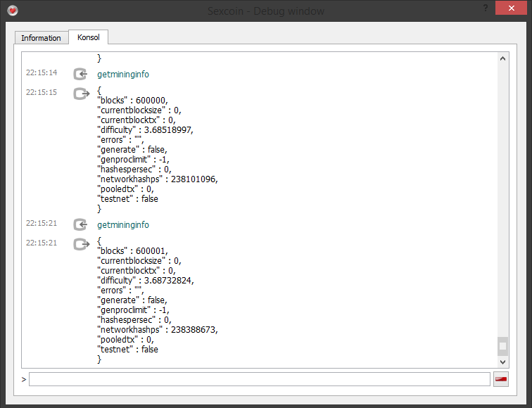Screen dimensions: 532x408
Task: Click the input arrow icon at 22:15:14
Action: click(80, 74)
